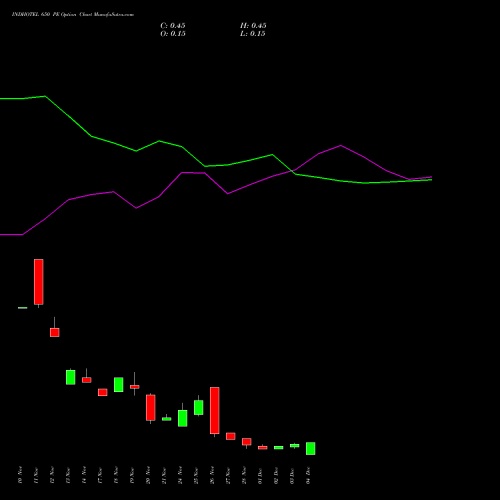Click the small red candle on 14 Nov

87,380
